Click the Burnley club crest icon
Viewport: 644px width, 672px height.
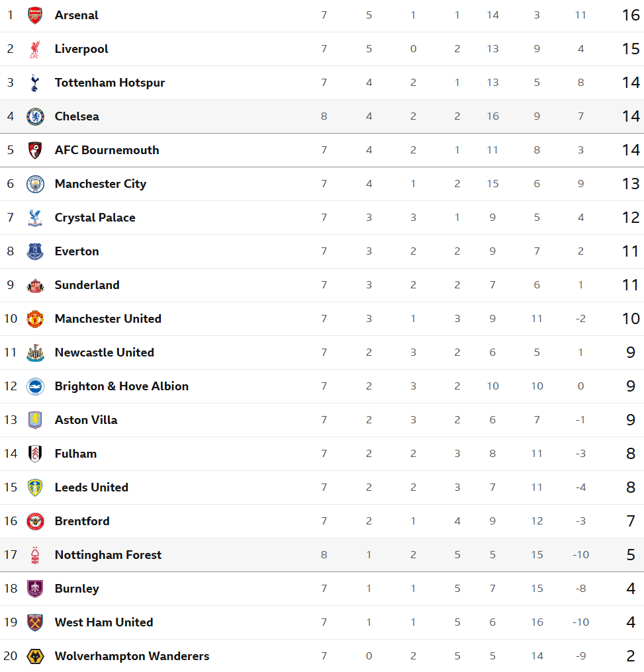click(x=35, y=589)
